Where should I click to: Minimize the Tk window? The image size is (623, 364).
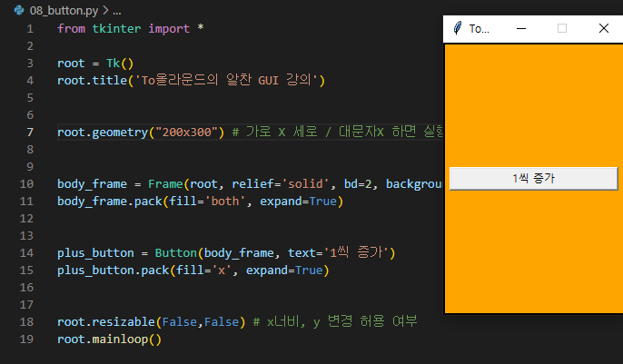point(521,28)
